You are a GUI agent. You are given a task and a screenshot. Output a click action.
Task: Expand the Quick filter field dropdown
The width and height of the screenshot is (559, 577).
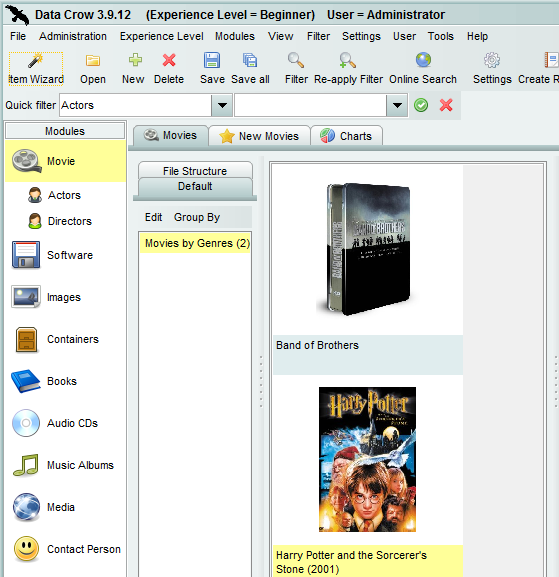pos(222,105)
